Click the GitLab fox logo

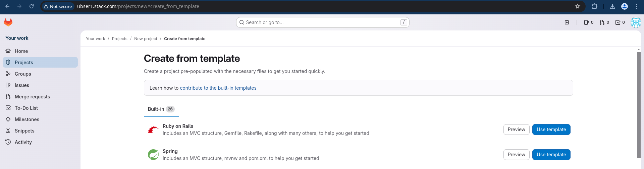pyautogui.click(x=8, y=22)
